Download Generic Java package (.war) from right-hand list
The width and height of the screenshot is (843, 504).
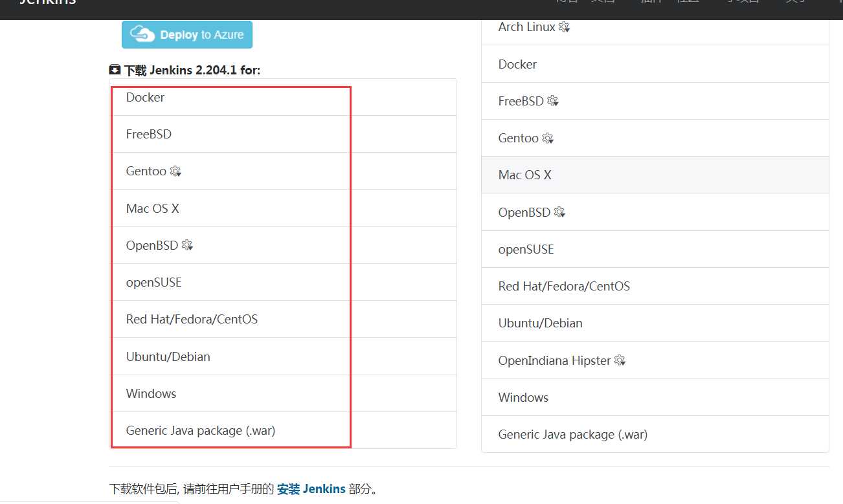coord(655,434)
